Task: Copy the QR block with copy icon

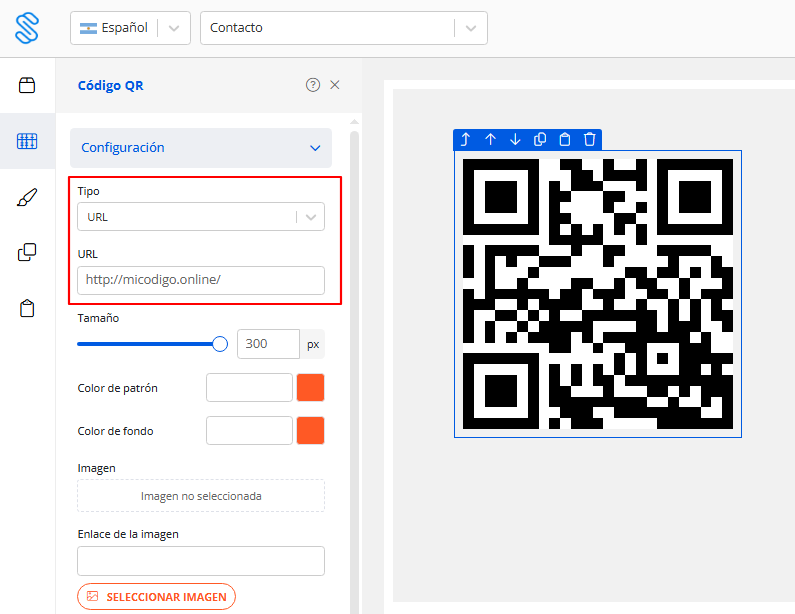Action: (540, 139)
